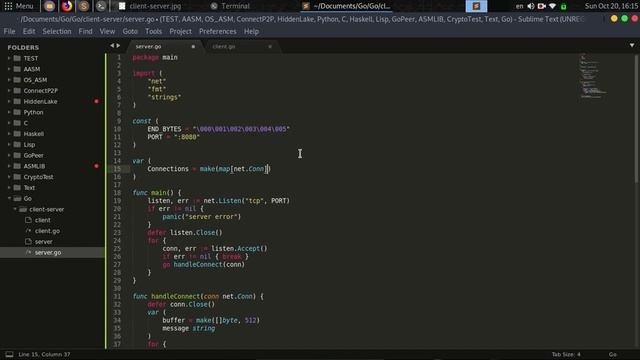Open the Goto menu
The image size is (640, 360).
point(130,31)
